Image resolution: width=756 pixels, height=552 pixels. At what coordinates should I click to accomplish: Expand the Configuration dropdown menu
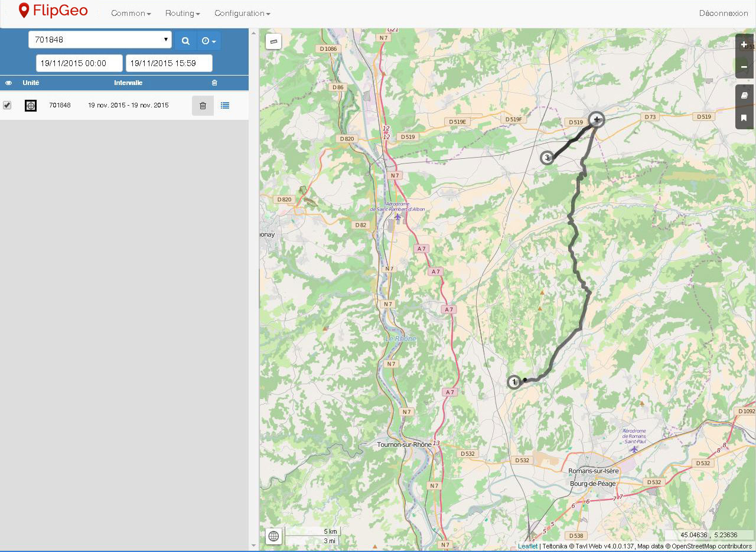(242, 13)
